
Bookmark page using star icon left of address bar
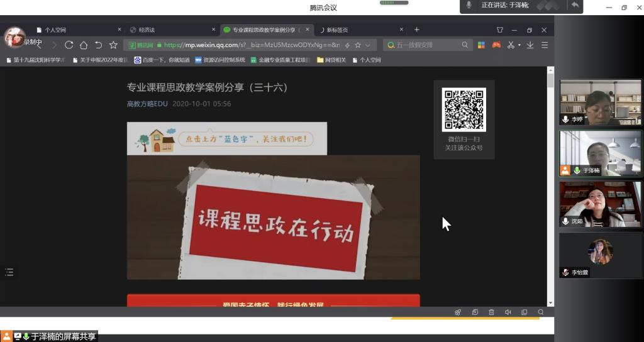[113, 45]
